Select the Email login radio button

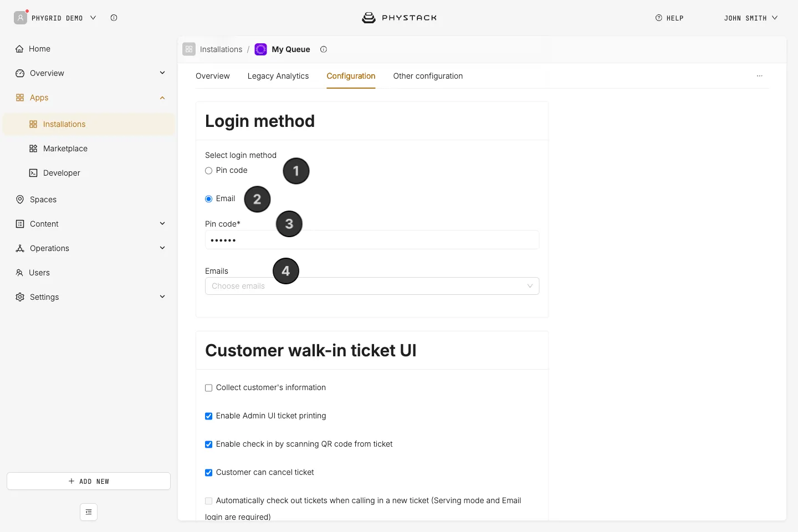209,199
